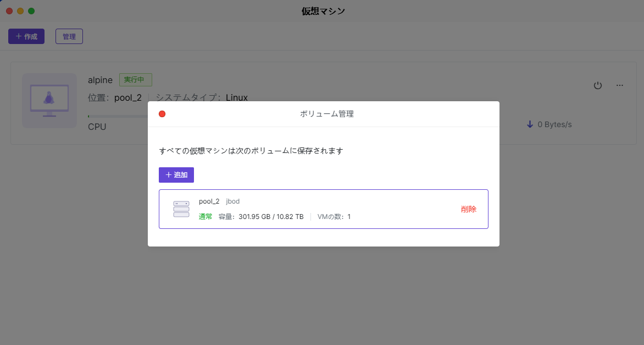Image resolution: width=644 pixels, height=345 pixels.
Task: Click the VMの数 count text
Action: tap(334, 217)
